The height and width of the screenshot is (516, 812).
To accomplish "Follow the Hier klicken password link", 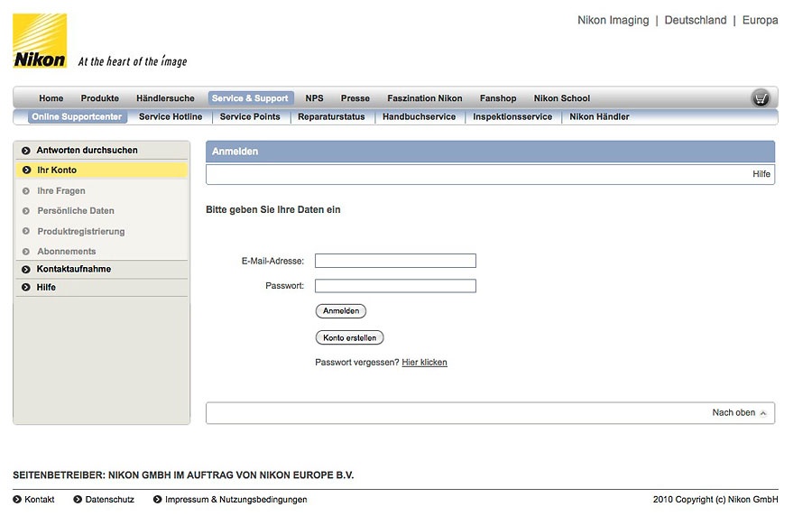I will (424, 363).
